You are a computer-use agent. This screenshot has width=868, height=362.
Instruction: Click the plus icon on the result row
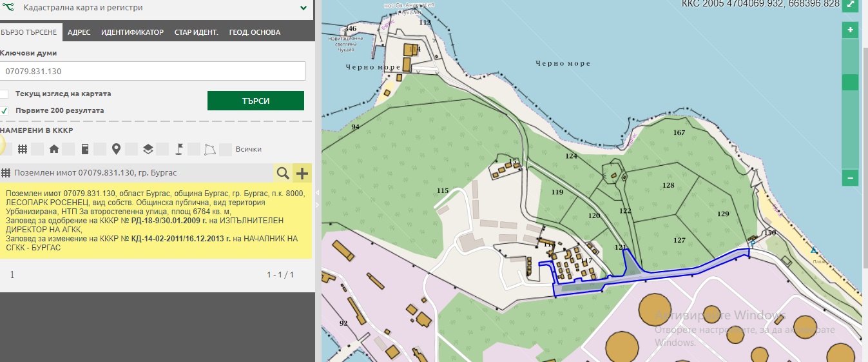pyautogui.click(x=302, y=173)
